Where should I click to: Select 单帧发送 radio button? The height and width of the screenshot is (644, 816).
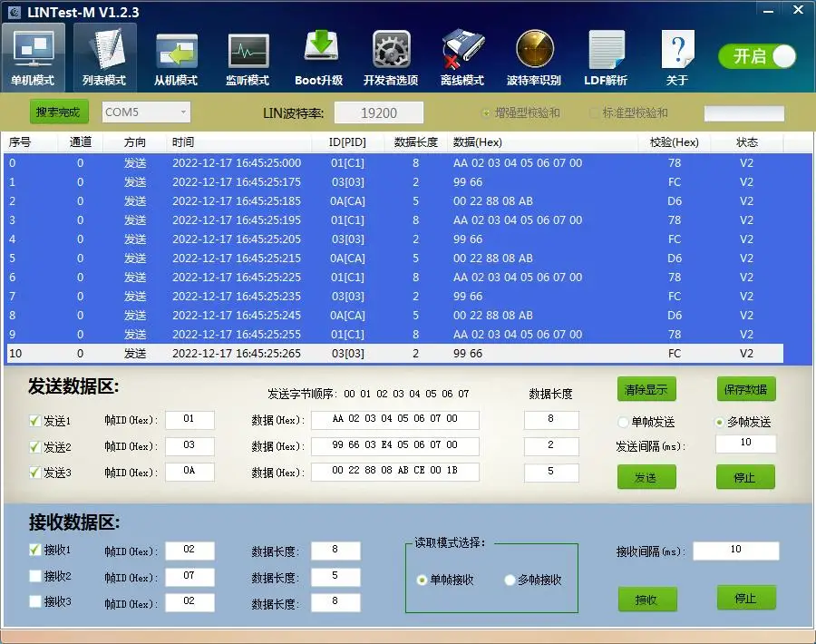pos(624,422)
